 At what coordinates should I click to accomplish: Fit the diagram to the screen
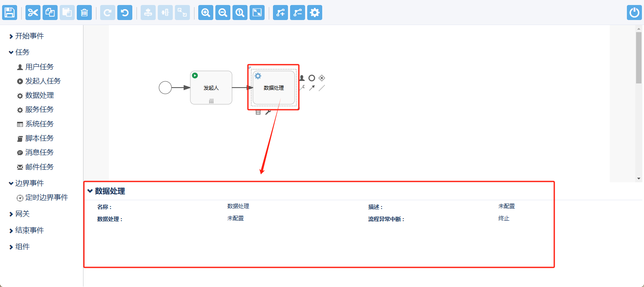257,13
